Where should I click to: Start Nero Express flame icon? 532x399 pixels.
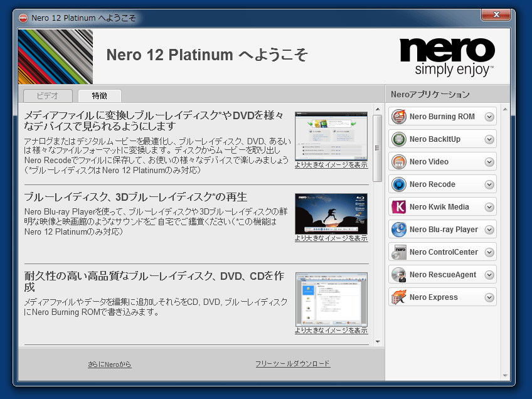[398, 297]
